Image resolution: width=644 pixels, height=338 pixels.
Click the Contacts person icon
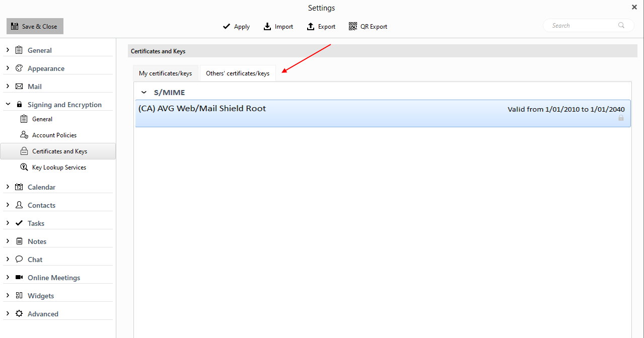click(19, 205)
